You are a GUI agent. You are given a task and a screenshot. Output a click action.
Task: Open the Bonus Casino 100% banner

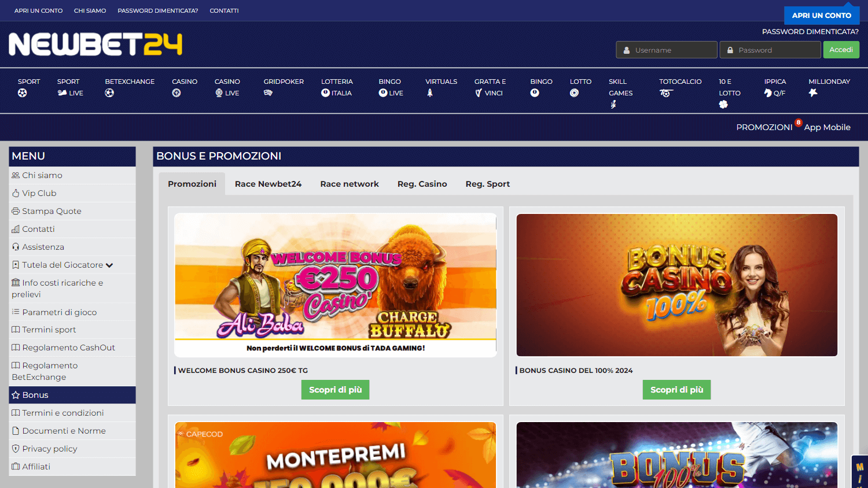pos(676,285)
